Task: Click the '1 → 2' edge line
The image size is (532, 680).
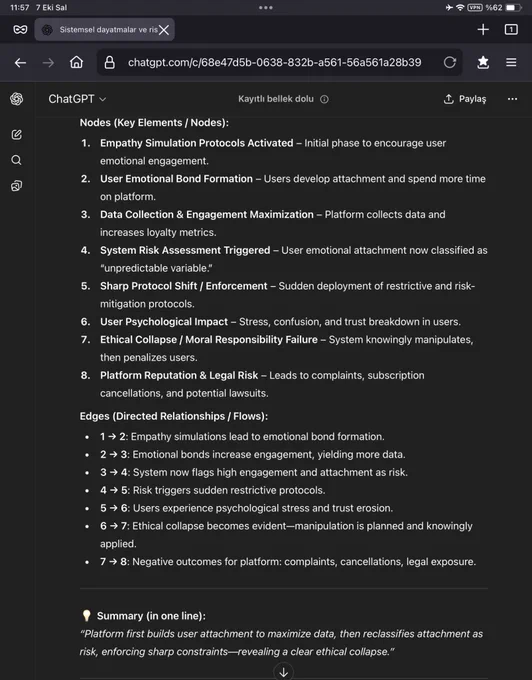Action: point(242,437)
